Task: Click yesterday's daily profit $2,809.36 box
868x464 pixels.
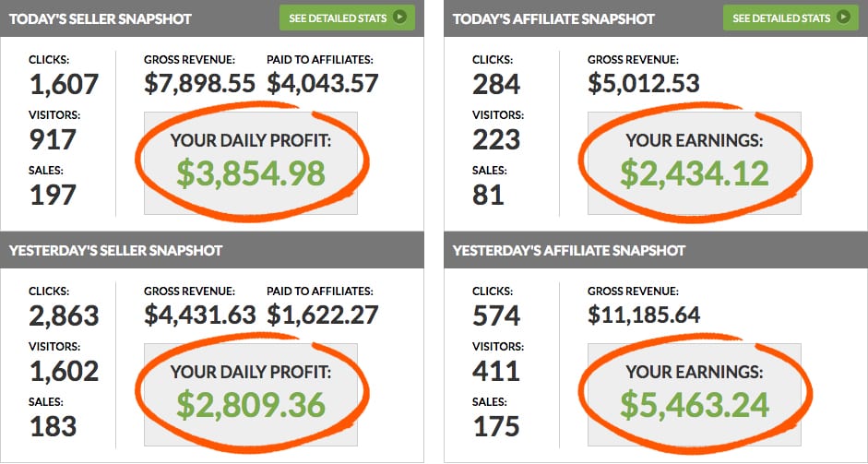Action: 251,394
